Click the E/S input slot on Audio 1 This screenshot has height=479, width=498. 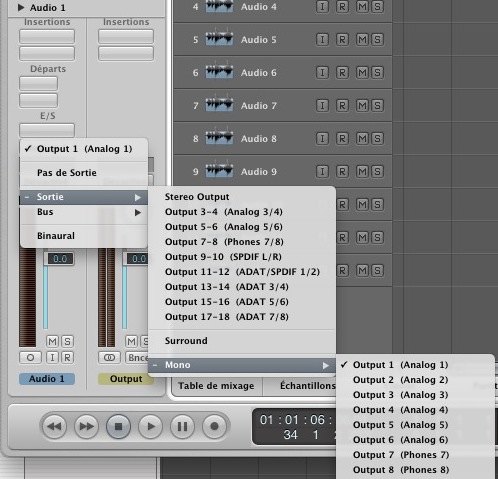(x=47, y=130)
